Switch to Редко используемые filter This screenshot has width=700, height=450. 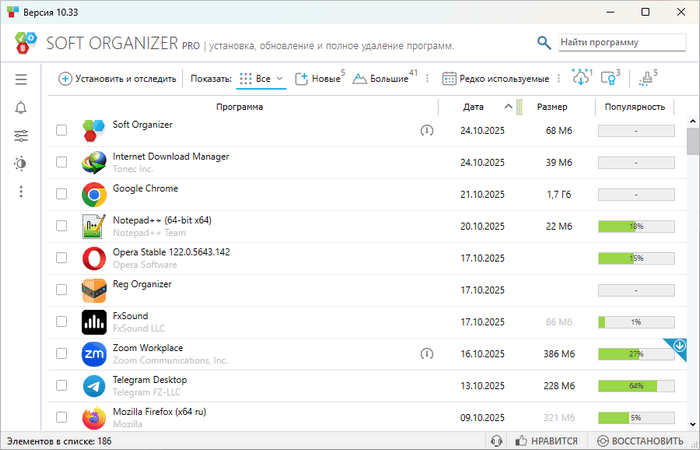point(496,79)
